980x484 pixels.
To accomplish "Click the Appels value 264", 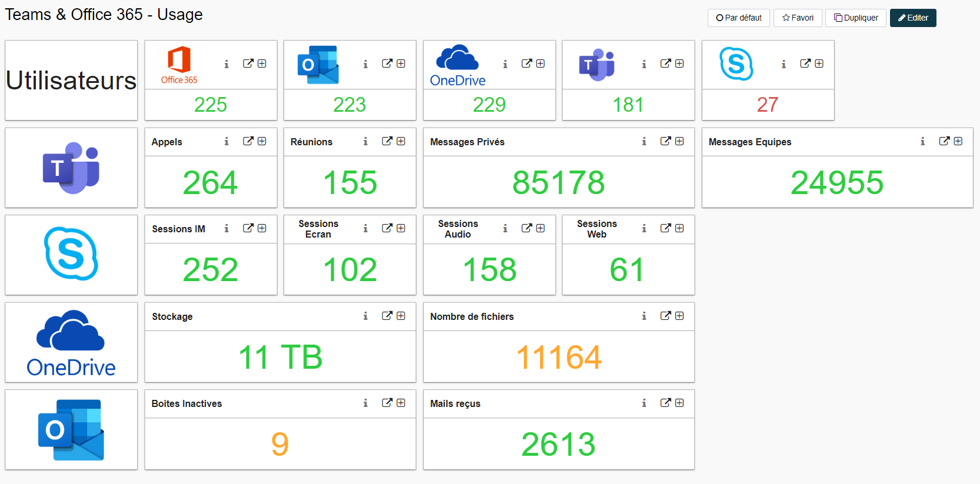I will pos(211,182).
